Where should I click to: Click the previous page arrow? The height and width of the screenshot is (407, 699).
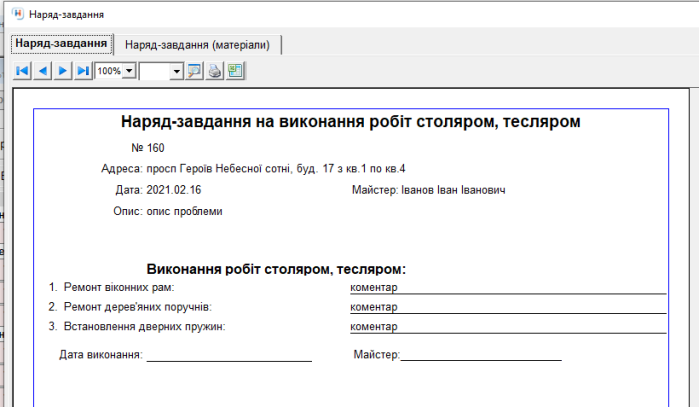click(43, 71)
